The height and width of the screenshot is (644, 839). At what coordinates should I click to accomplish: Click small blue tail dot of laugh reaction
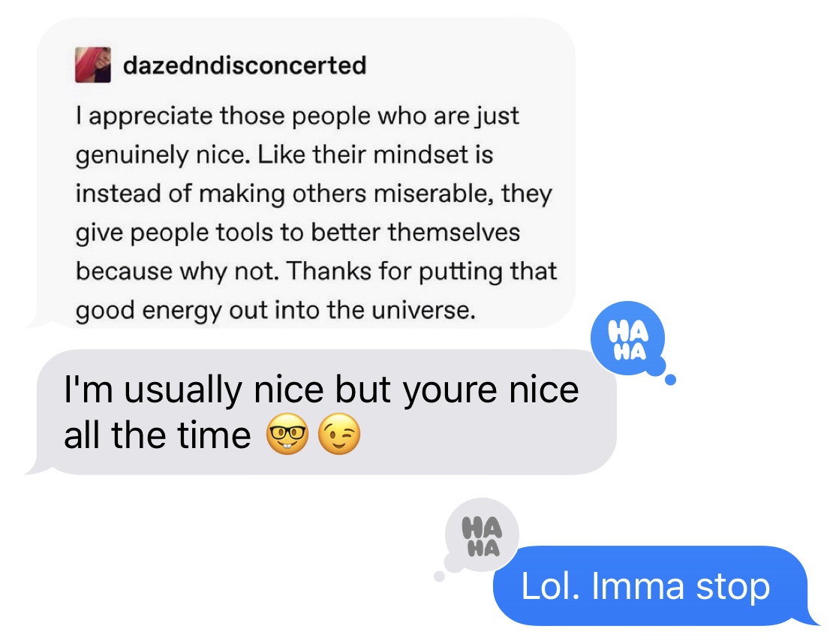[x=670, y=380]
